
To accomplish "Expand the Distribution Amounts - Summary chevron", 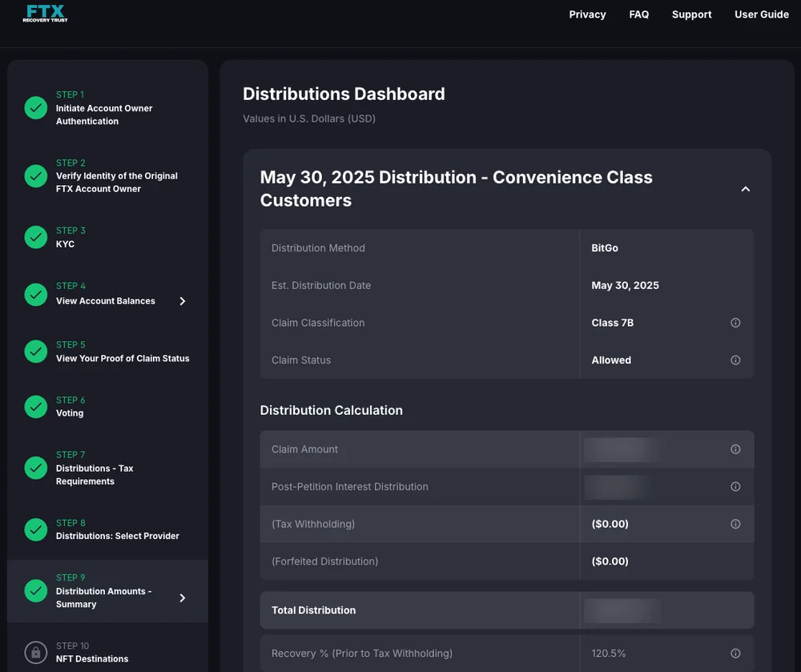I will click(x=183, y=598).
